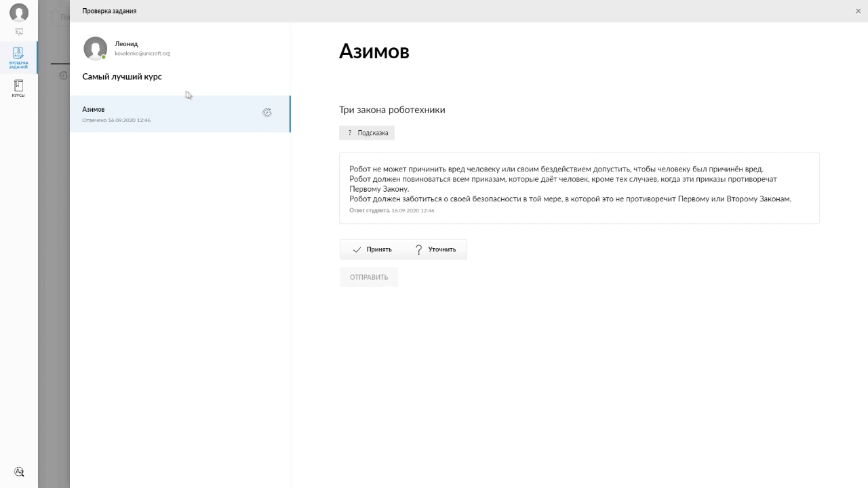Click the ОТПРАВИТЬ submit button

coord(369,277)
